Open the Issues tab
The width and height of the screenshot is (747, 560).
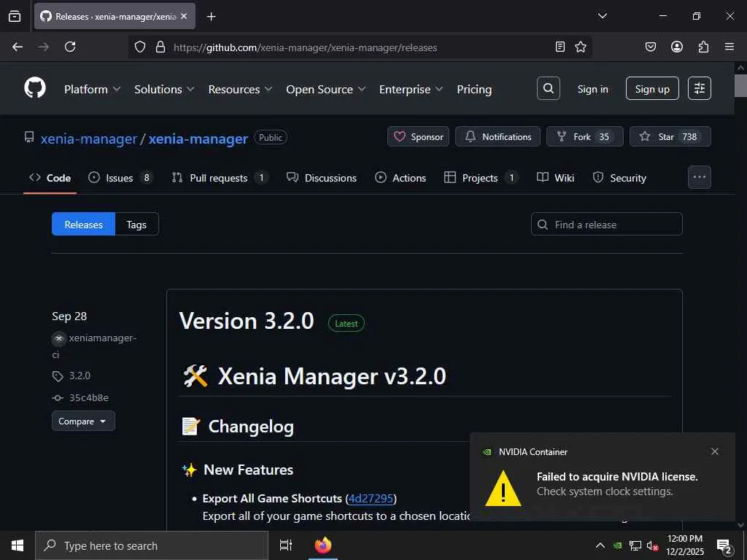[120, 178]
